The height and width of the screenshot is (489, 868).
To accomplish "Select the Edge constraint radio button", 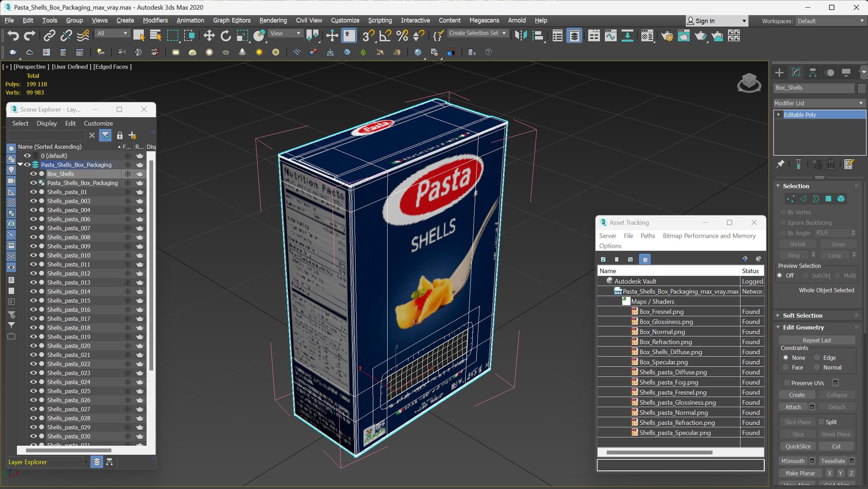I will coord(817,358).
